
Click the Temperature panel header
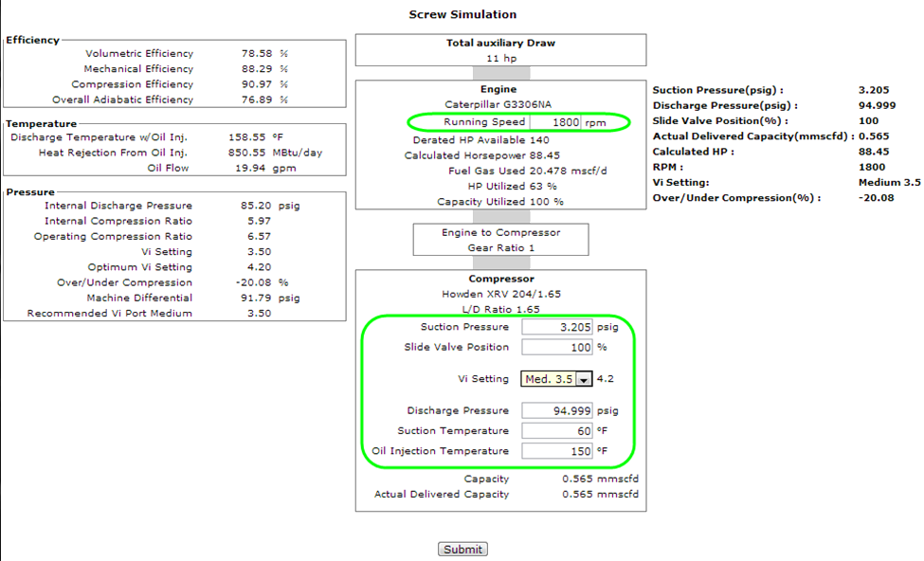pyautogui.click(x=42, y=123)
